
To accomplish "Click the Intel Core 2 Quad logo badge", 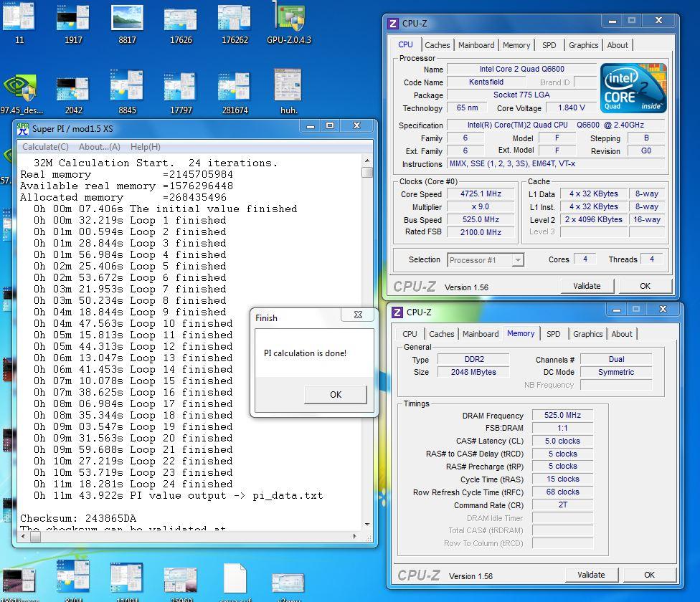I will 633,87.
